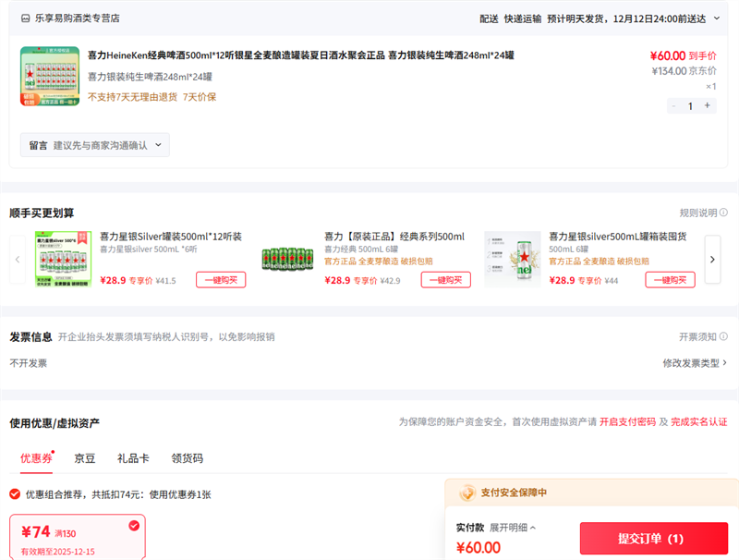Expand 展开明细 payment details
This screenshot has height=560, width=739.
[x=513, y=527]
